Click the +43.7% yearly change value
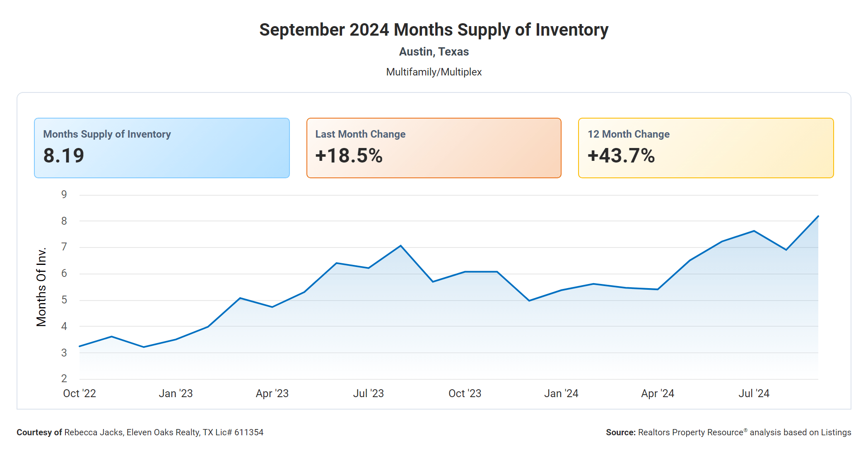 [x=621, y=156]
